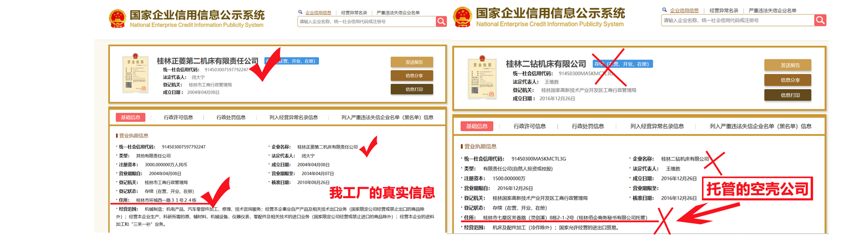Click registration authority 桂林市工商行政管理局 in left header card

pos(210,85)
